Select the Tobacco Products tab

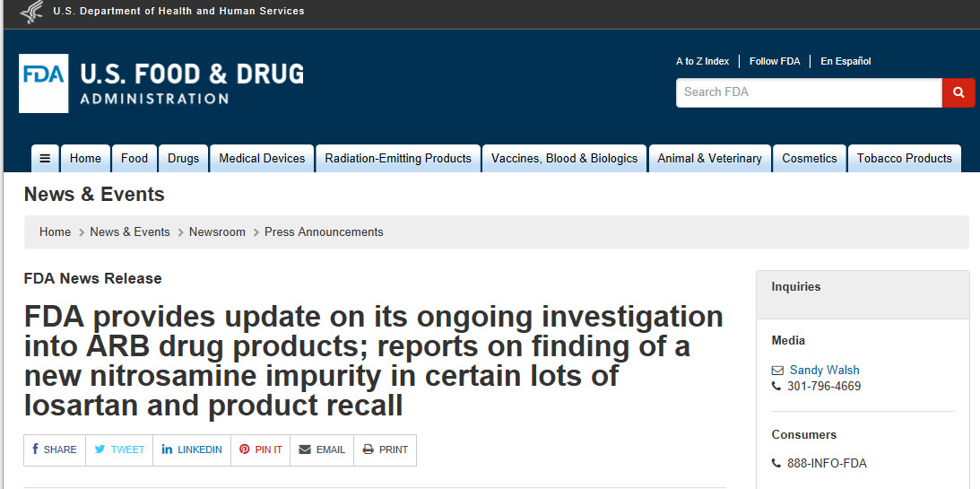[x=904, y=159]
